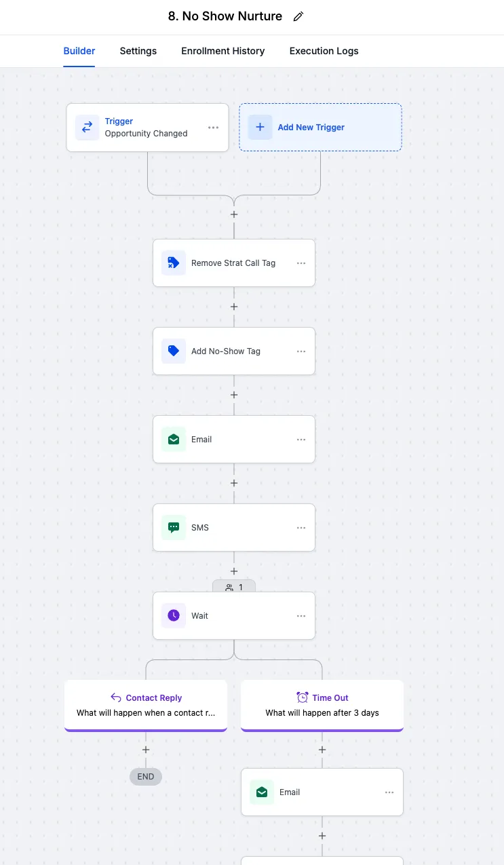Click the contact count badge above Wait
The width and height of the screenshot is (504, 865).
point(234,588)
